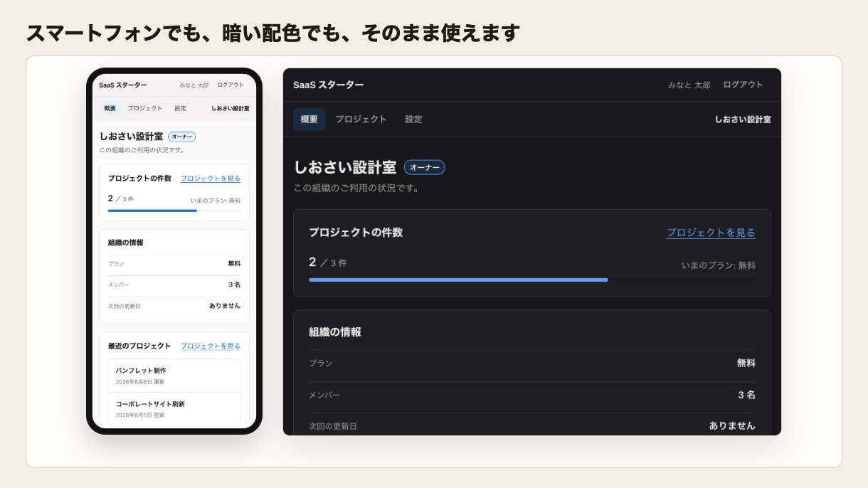This screenshot has width=868, height=488.
Task: Click ログアウト in phone header
Action: point(231,85)
